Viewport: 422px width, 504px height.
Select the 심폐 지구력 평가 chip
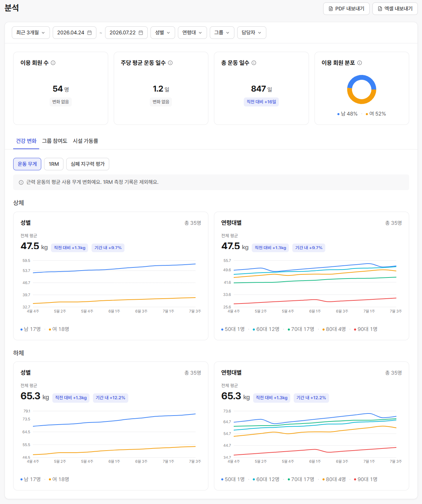click(x=88, y=164)
